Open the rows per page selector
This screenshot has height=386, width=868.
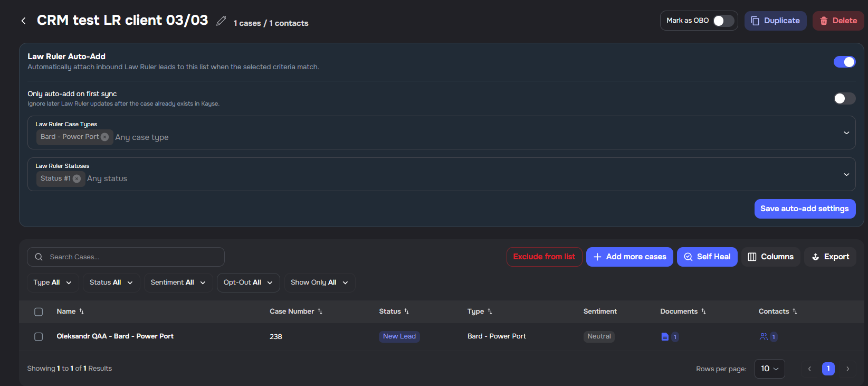(x=769, y=369)
